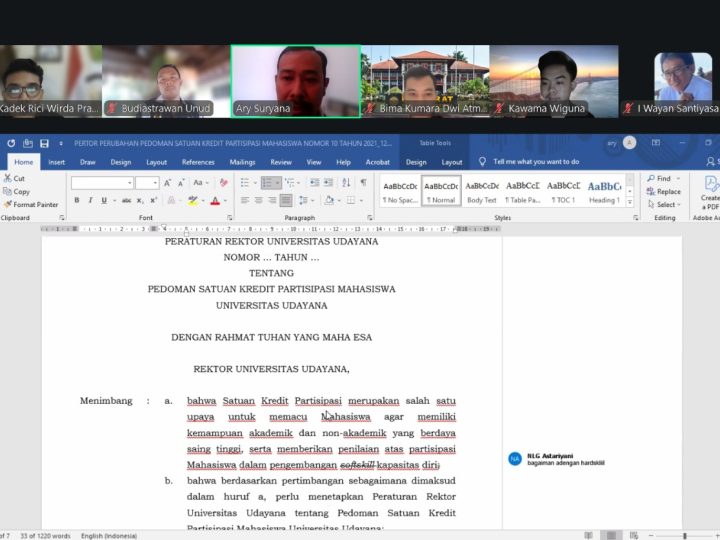This screenshot has height=540, width=720.
Task: Apply yellow text highlight color
Action: click(x=193, y=201)
